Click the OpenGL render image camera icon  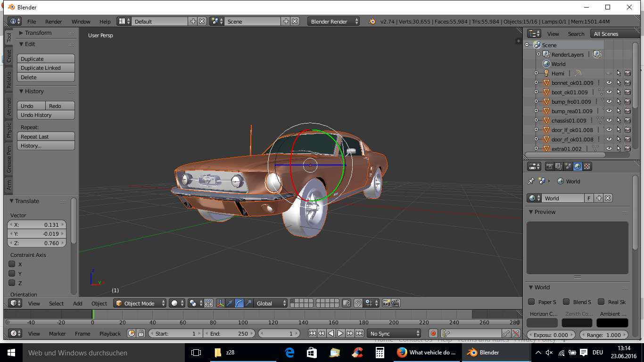tap(387, 303)
